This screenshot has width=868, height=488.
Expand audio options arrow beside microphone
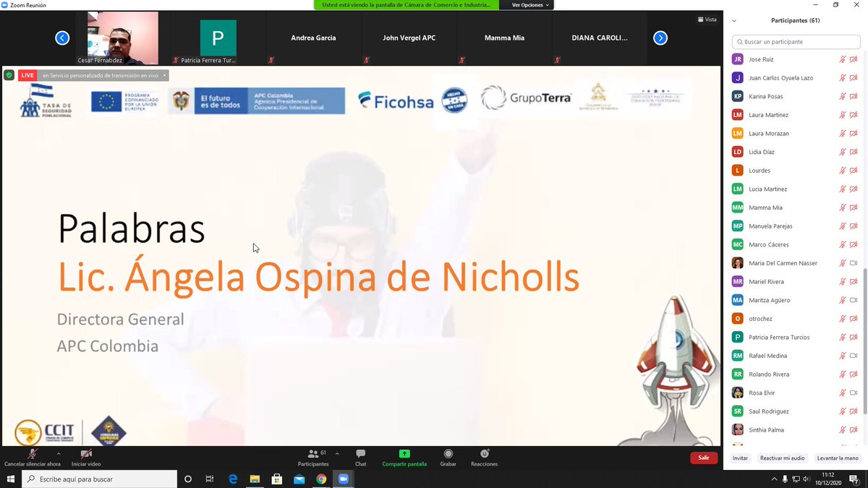pos(59,453)
